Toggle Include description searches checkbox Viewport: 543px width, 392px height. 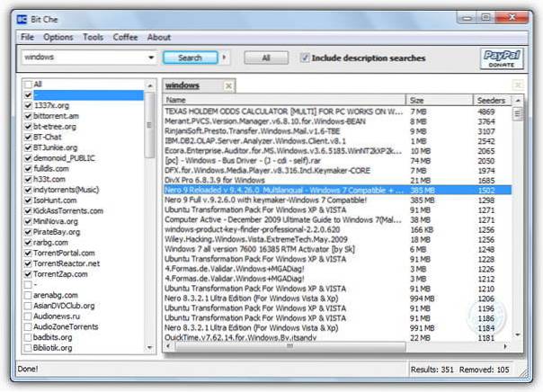305,58
